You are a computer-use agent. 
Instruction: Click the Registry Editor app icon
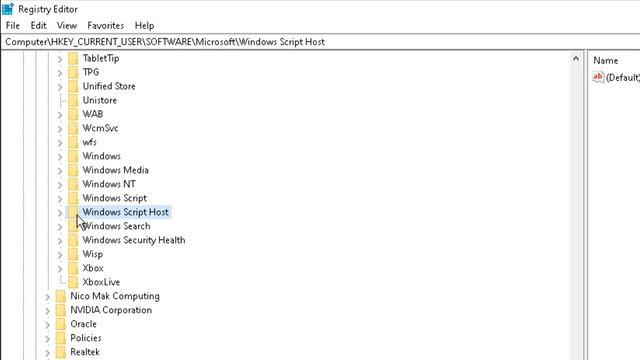pyautogui.click(x=8, y=9)
